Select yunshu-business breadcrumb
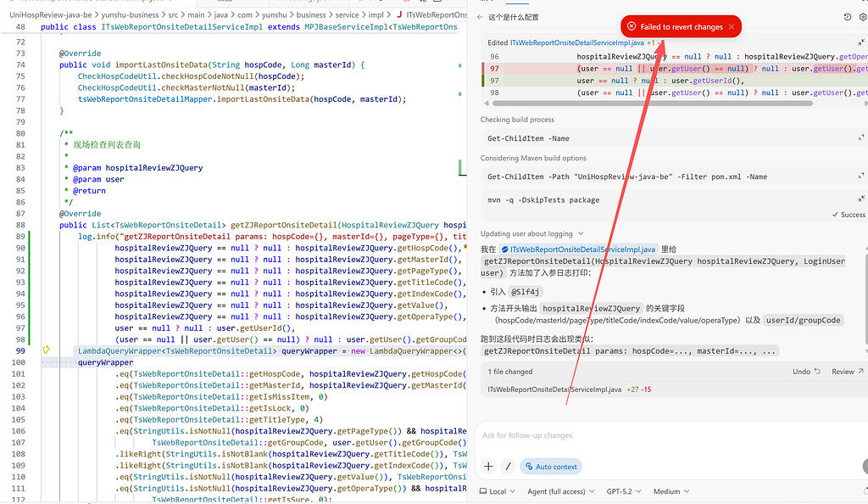The image size is (868, 504). click(130, 15)
